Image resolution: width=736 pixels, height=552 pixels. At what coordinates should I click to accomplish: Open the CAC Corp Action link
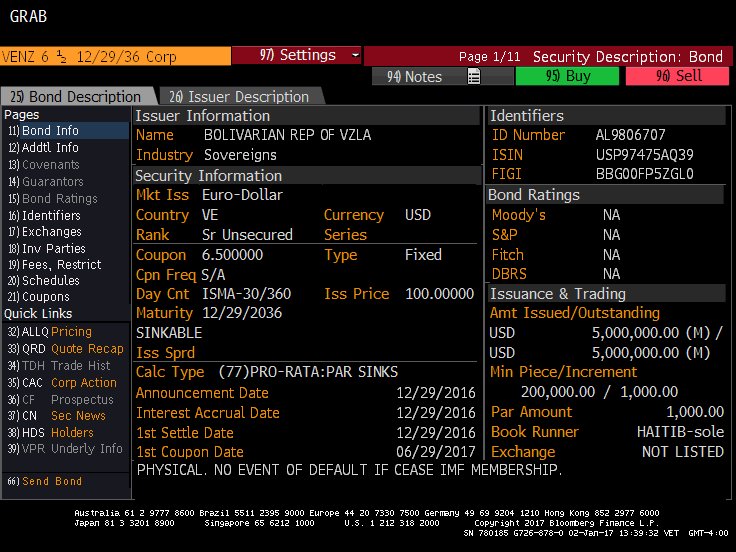pyautogui.click(x=62, y=383)
